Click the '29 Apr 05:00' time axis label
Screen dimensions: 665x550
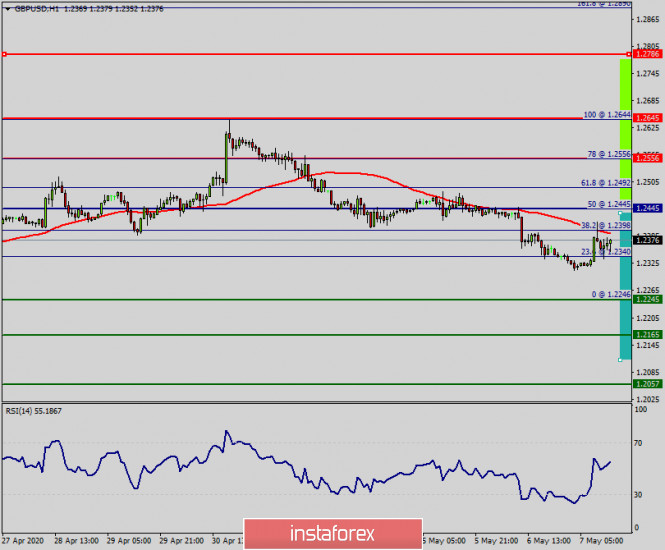(129, 541)
